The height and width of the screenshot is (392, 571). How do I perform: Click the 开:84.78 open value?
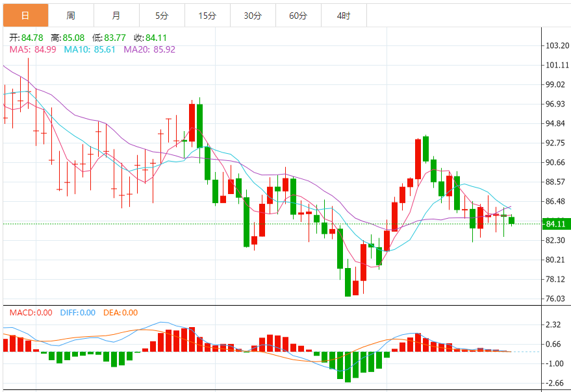(26, 38)
